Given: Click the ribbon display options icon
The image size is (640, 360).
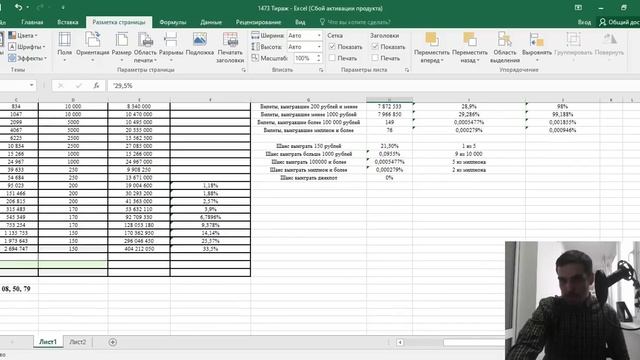Looking at the screenshot, I should [578, 8].
